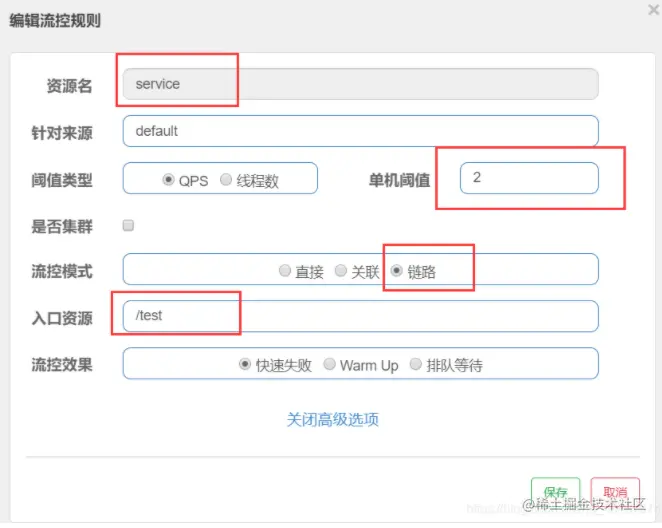Click the resource name field showing service
Screen dimensions: 662x528
[x=360, y=84]
